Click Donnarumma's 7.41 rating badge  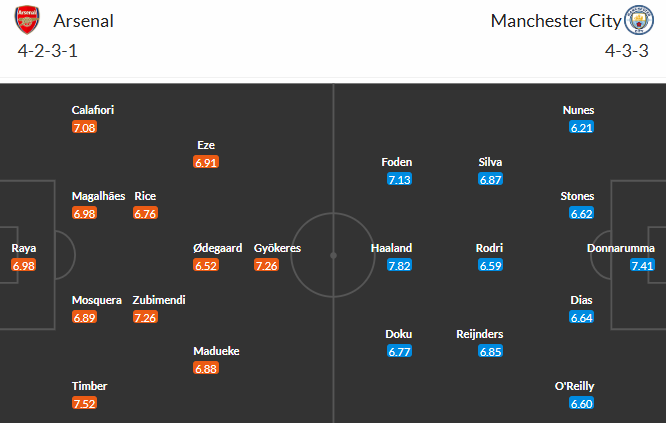pos(644,265)
